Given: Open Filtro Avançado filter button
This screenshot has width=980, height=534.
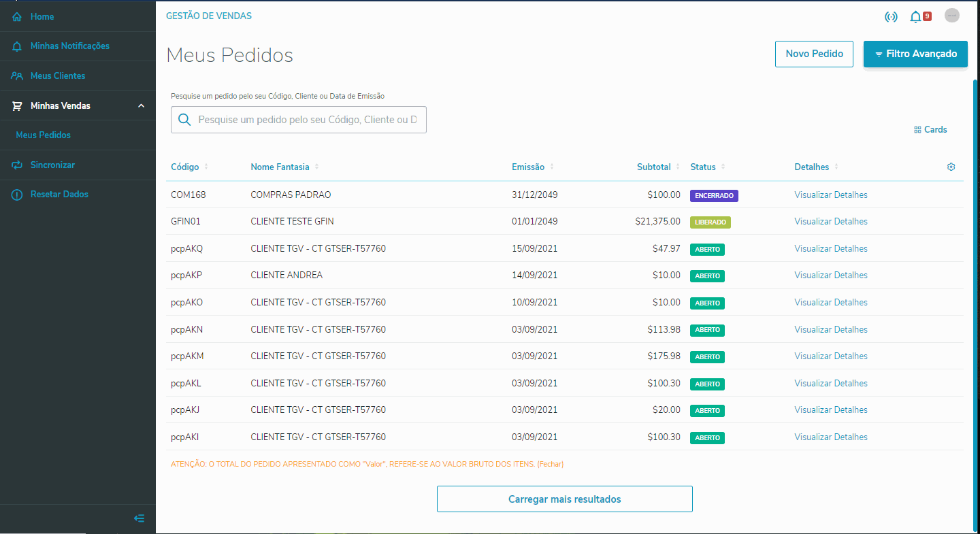Looking at the screenshot, I should click(x=915, y=54).
